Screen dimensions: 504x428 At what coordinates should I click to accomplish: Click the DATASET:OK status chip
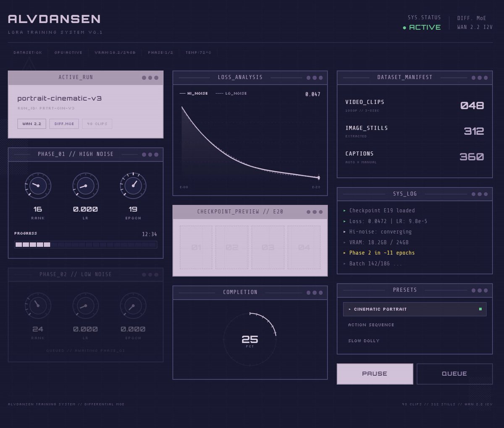point(28,53)
